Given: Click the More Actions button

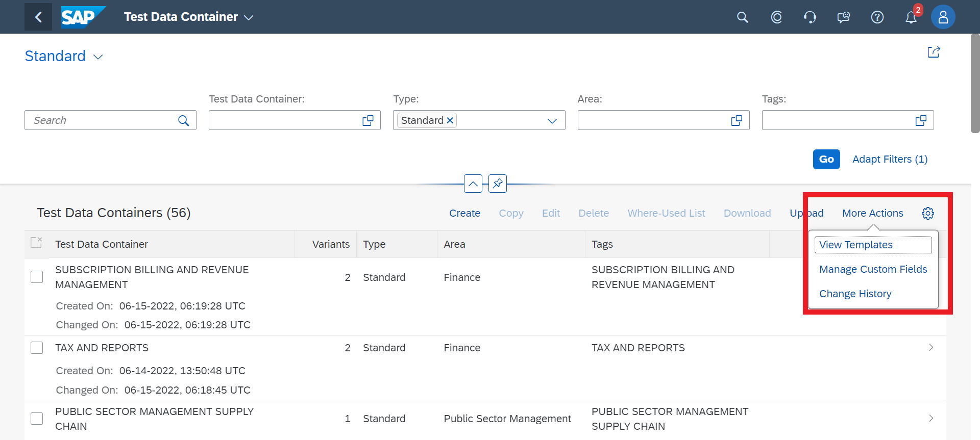Looking at the screenshot, I should 873,213.
